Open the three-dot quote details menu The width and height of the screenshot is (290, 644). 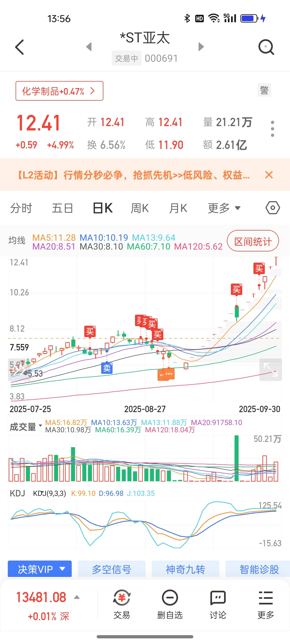(273, 129)
